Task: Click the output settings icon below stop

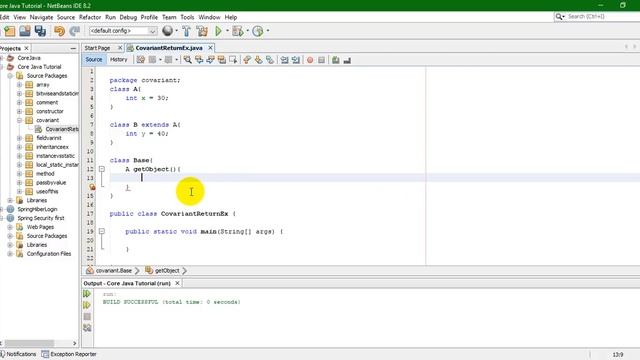Action: (x=87, y=328)
